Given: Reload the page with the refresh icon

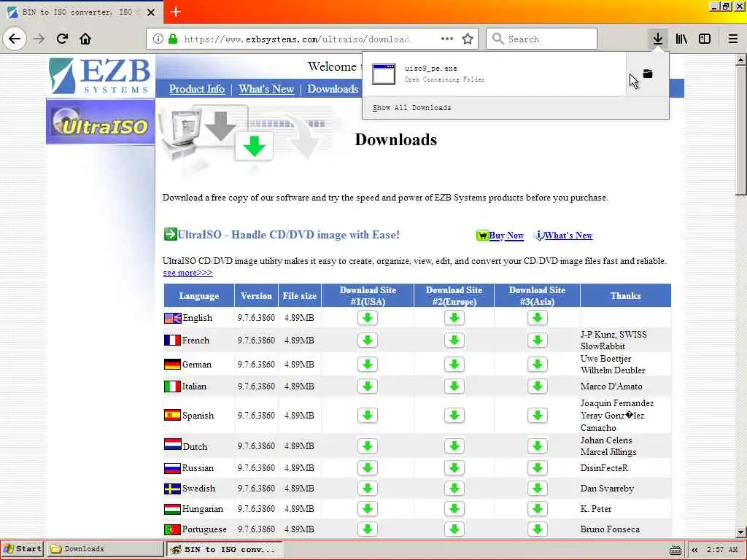Looking at the screenshot, I should (x=62, y=39).
